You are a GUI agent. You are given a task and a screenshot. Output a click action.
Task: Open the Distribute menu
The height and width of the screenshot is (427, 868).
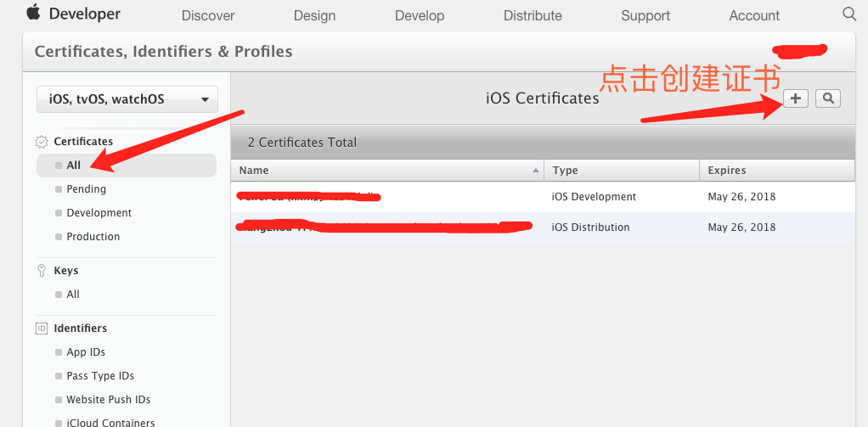pos(533,15)
